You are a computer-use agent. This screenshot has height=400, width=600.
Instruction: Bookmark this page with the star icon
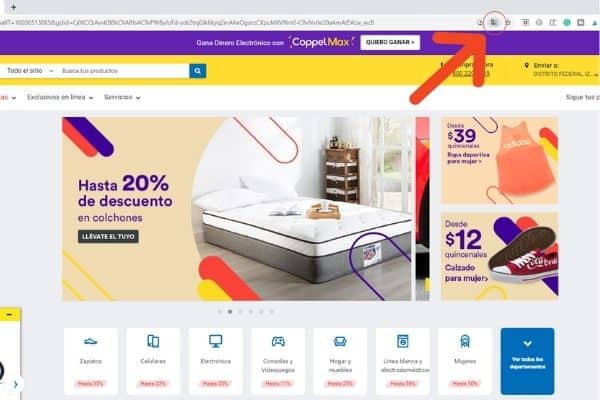[508, 23]
